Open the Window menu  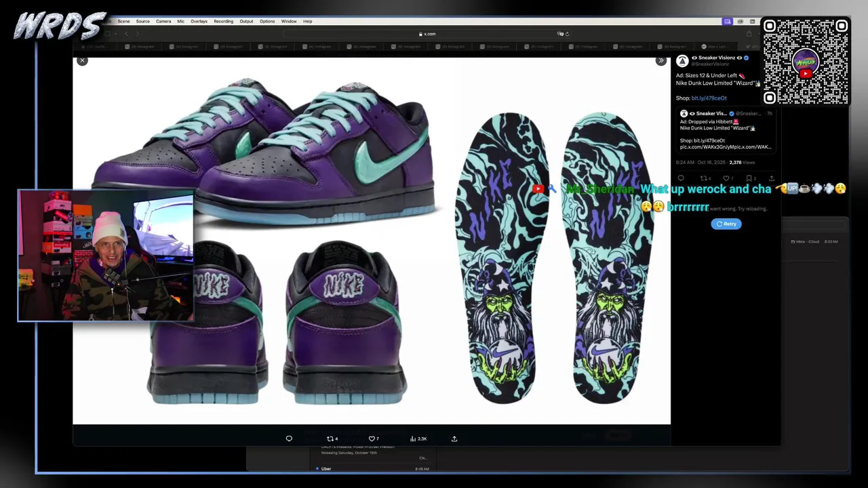coord(289,21)
